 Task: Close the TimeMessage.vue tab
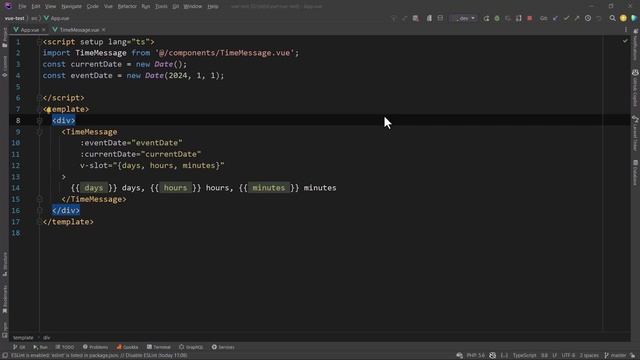(104, 30)
